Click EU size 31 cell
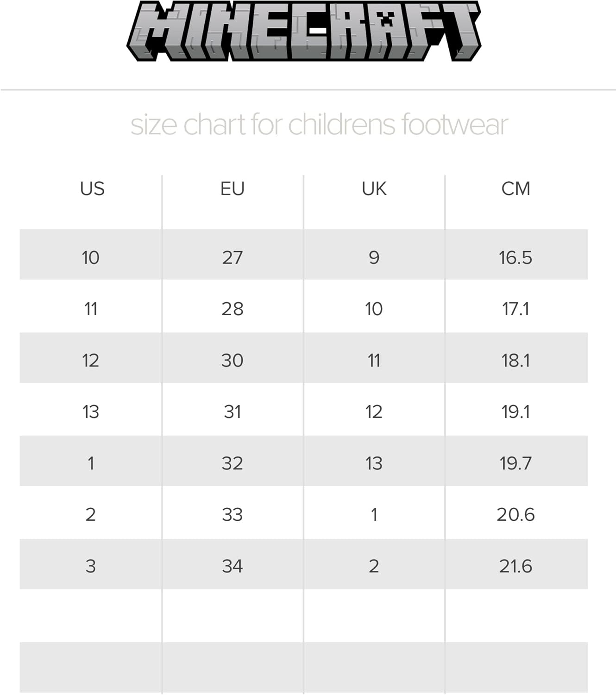This screenshot has width=616, height=695. click(x=233, y=411)
